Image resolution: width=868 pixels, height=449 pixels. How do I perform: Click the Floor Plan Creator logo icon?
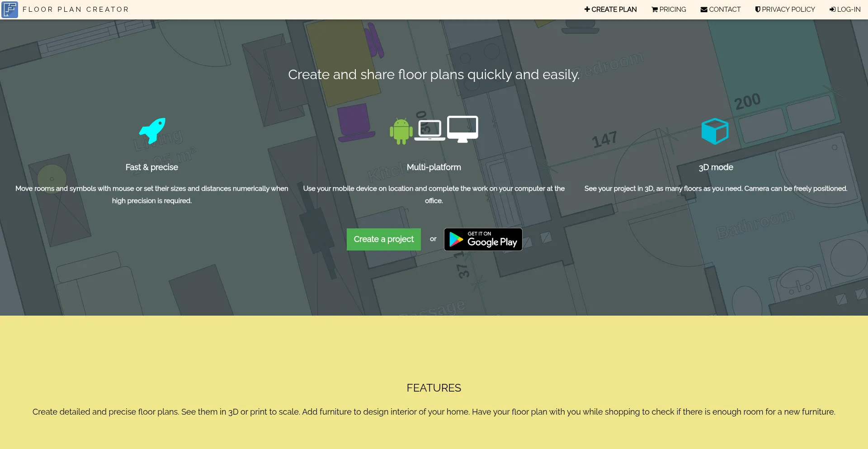pyautogui.click(x=9, y=9)
